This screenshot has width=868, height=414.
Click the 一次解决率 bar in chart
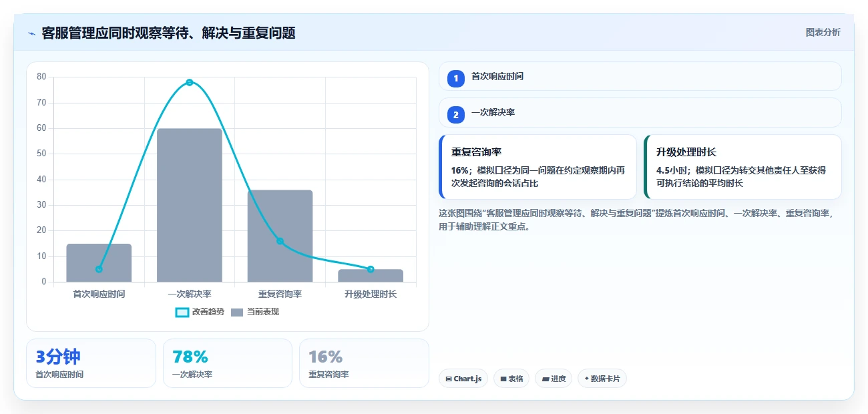190,205
